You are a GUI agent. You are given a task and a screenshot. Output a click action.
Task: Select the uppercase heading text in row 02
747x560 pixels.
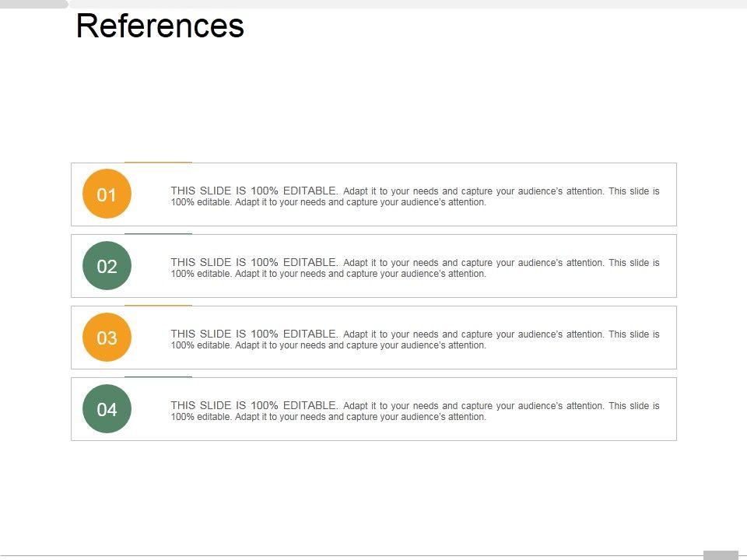254,262
